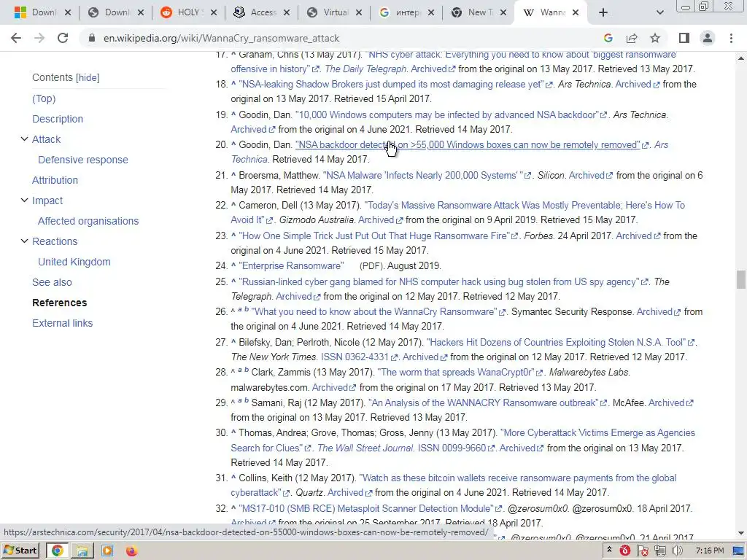Open Chrome three-dot menu
Screen dimensions: 747x560
click(x=731, y=38)
